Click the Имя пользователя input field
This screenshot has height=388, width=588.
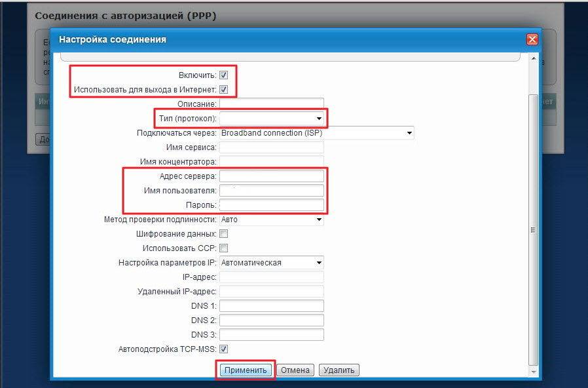click(x=272, y=191)
